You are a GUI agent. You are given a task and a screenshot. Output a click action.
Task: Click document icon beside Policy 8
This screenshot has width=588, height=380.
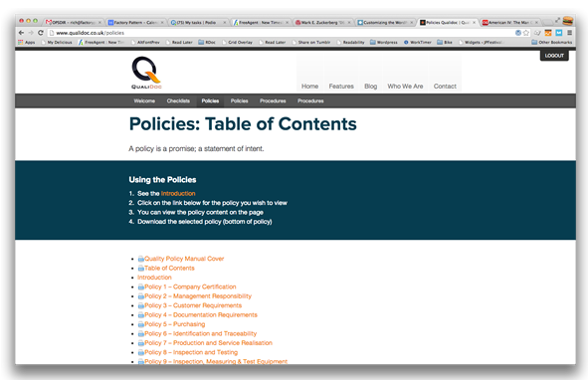[140, 352]
